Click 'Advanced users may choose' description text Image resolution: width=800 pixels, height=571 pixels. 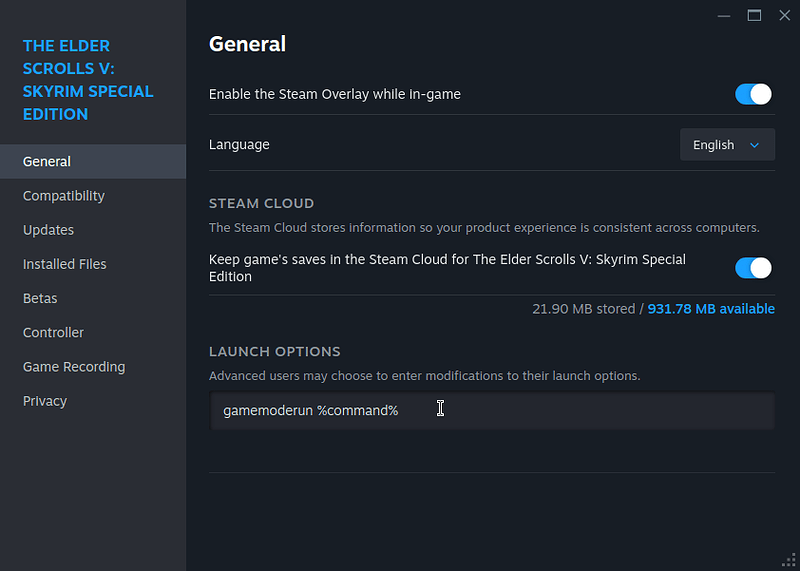click(424, 376)
